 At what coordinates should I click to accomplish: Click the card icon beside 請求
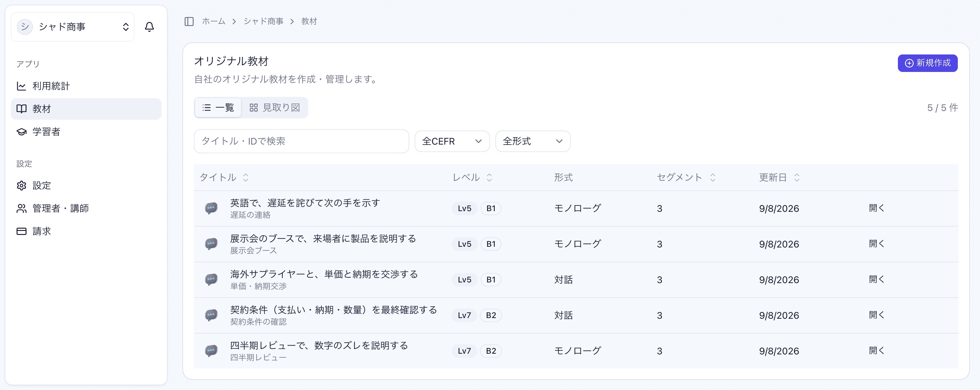point(21,231)
